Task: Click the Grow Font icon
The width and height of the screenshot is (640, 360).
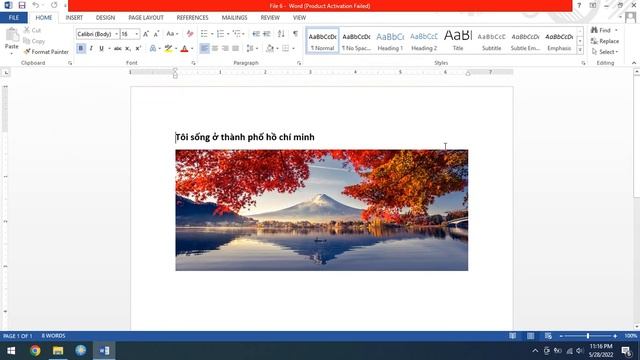Action: 146,34
